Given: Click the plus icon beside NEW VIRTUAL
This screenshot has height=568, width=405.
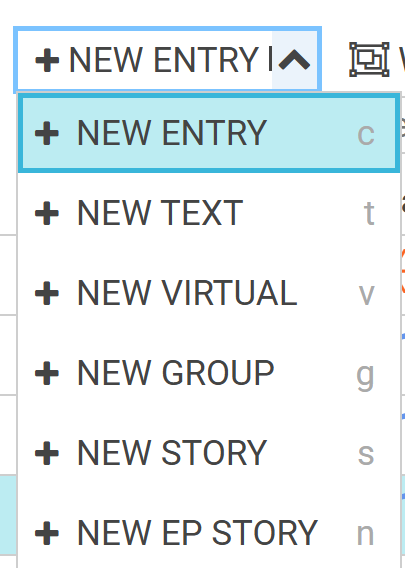Looking at the screenshot, I should (x=47, y=293).
